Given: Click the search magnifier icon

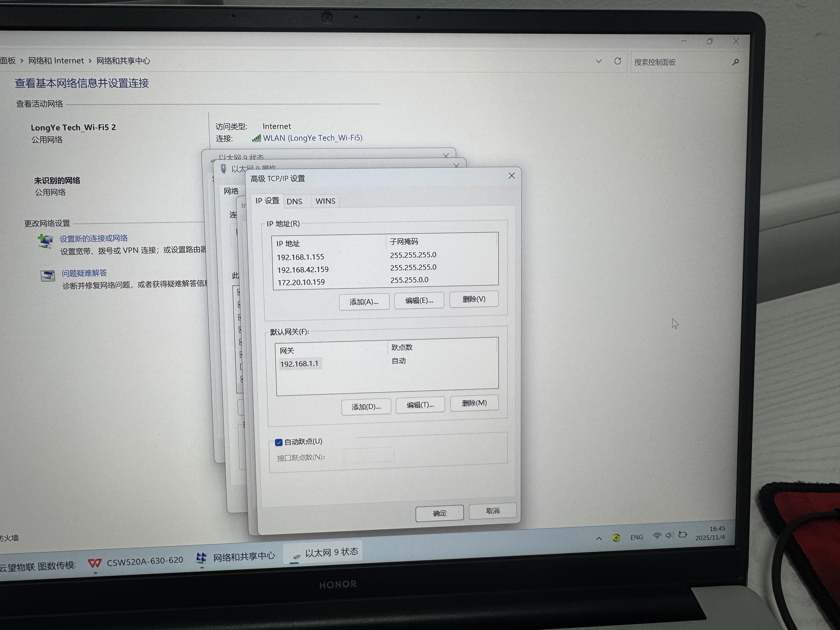Looking at the screenshot, I should click(735, 62).
